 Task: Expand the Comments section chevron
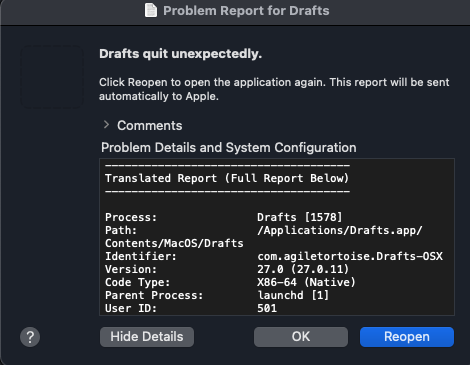106,125
